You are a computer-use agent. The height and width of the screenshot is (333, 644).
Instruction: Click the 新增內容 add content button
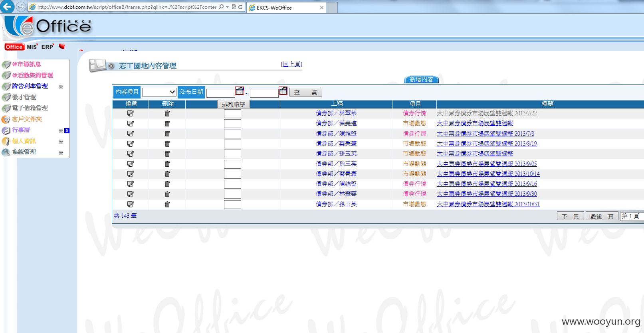422,79
